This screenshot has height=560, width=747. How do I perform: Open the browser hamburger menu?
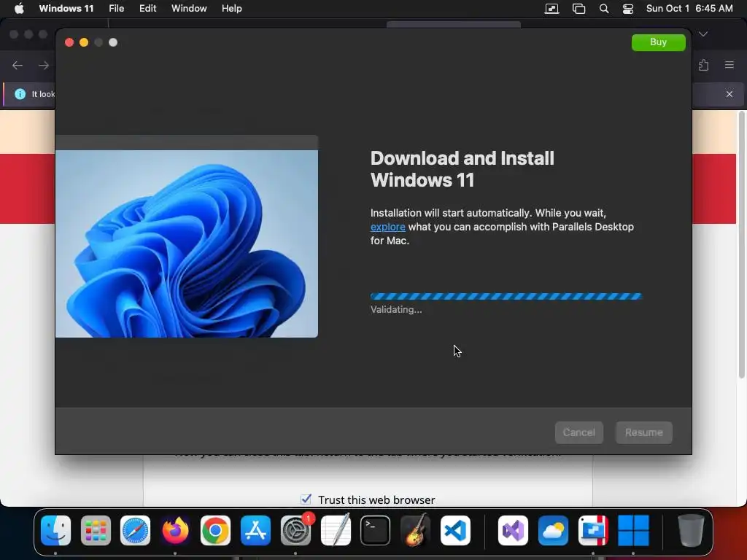click(x=729, y=65)
